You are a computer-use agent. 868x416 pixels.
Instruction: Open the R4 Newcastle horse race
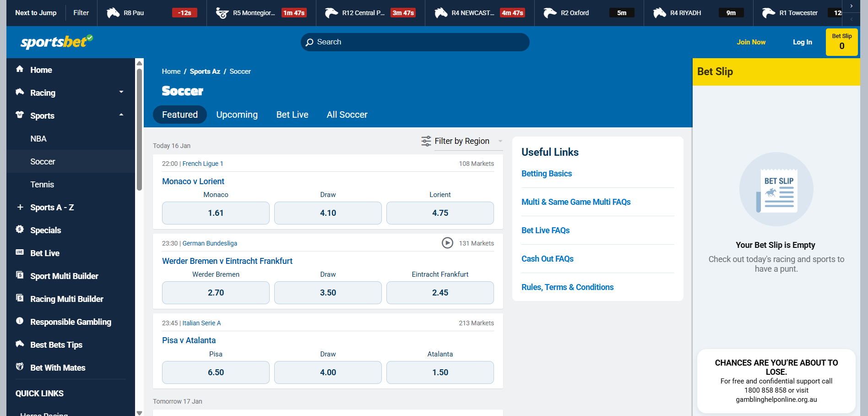[x=480, y=13]
